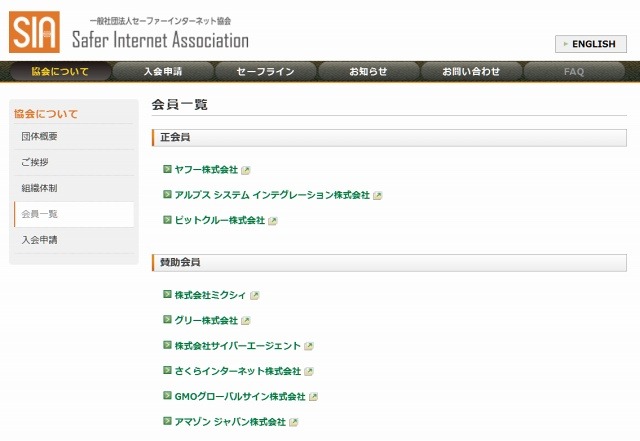Click external-link icon beside さくらインターネット株式会社
This screenshot has width=640, height=441.
[x=309, y=371]
